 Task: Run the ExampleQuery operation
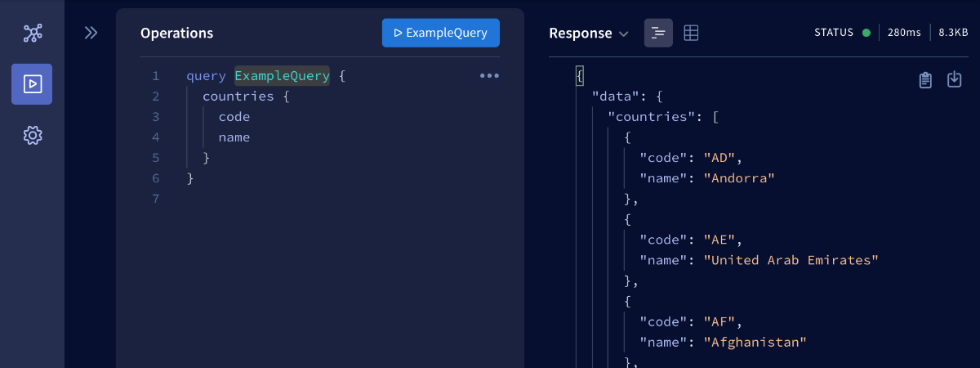coord(441,33)
